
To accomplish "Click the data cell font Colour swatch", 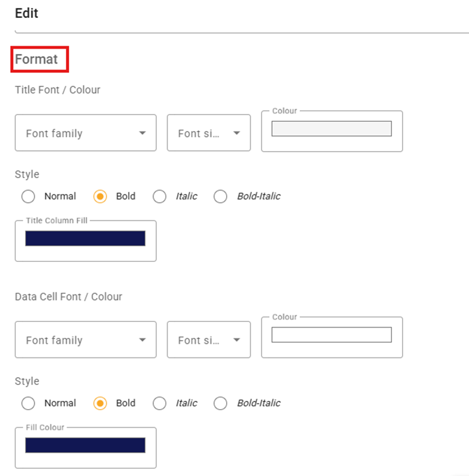I will [x=332, y=335].
